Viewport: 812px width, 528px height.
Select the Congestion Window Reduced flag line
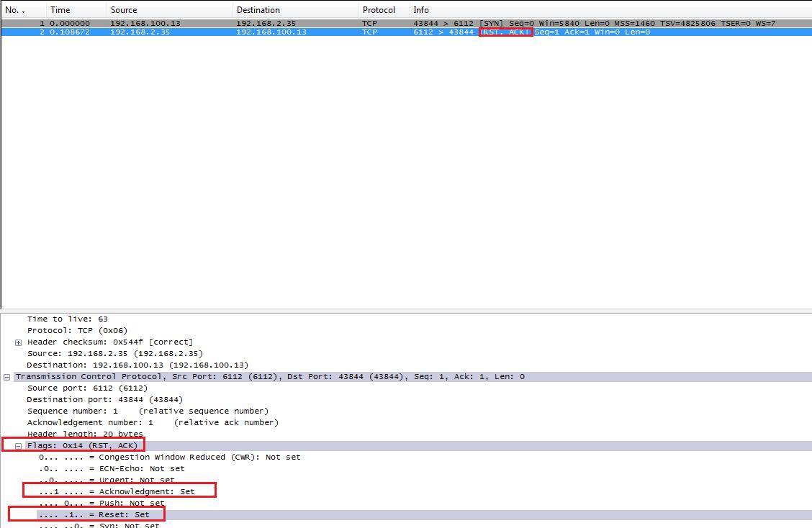tap(169, 457)
